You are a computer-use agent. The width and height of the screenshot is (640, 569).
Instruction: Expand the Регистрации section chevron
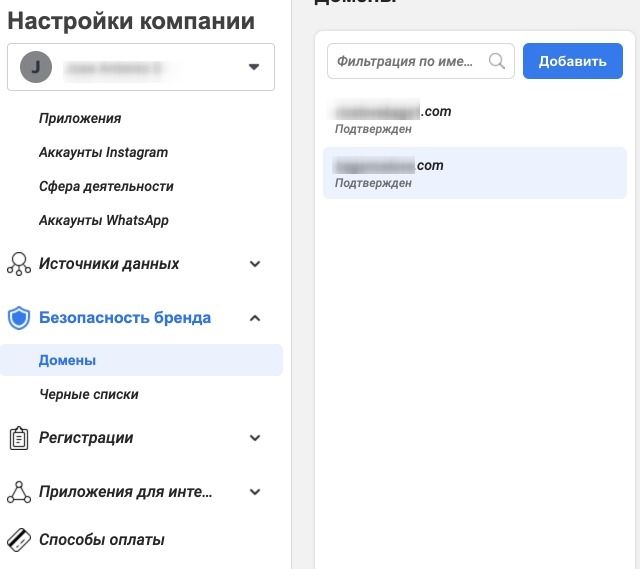[255, 438]
